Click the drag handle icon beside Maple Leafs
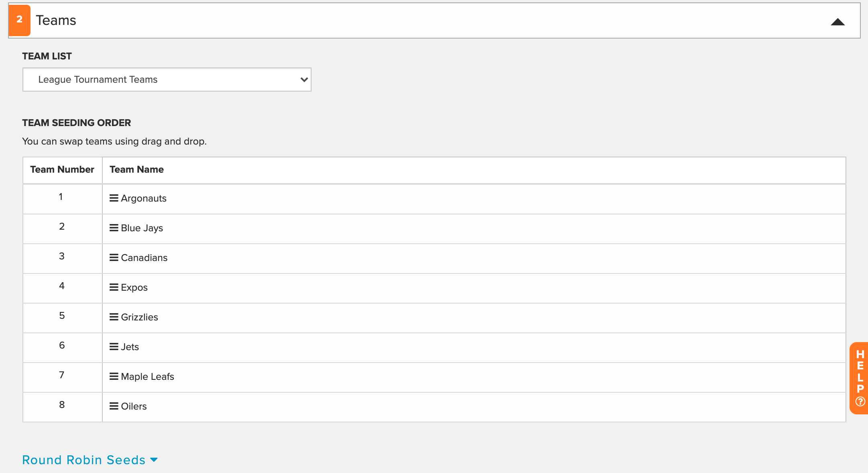This screenshot has height=473, width=868. 114,376
